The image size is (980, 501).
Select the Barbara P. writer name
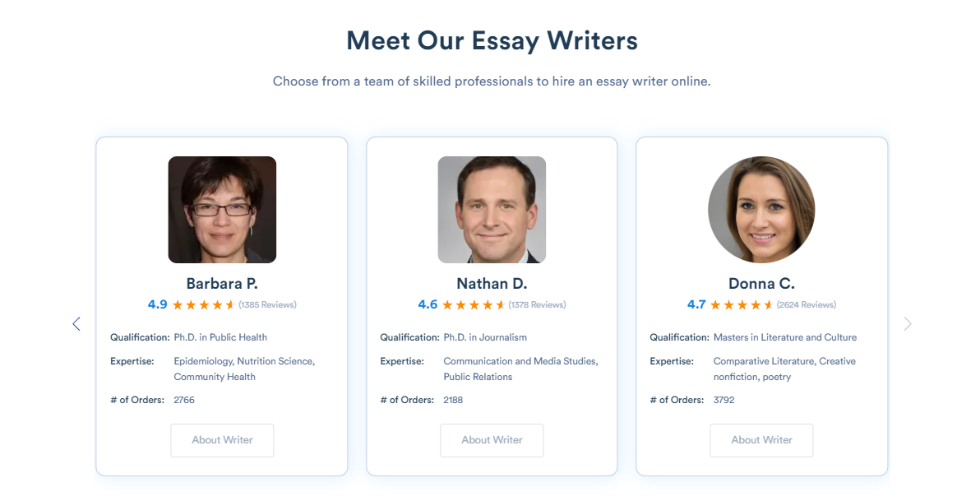pos(222,284)
